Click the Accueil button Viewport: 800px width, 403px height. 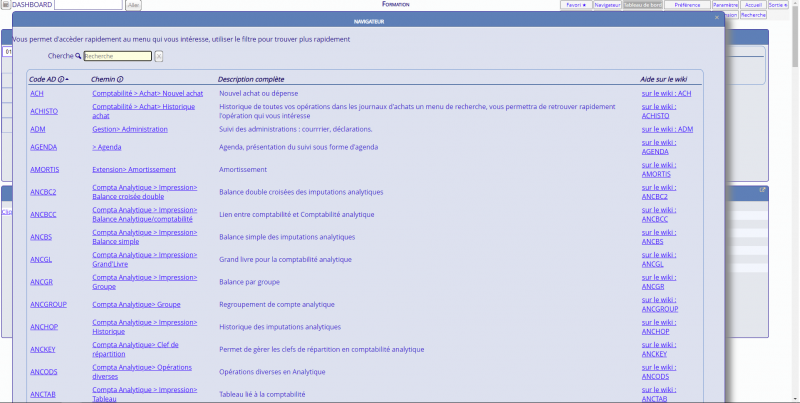pyautogui.click(x=754, y=5)
